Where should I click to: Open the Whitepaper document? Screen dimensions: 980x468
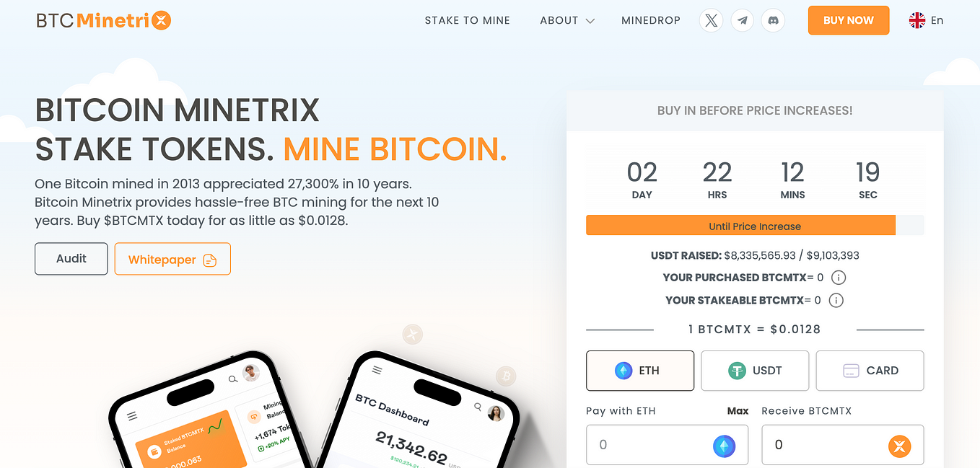[x=172, y=259]
